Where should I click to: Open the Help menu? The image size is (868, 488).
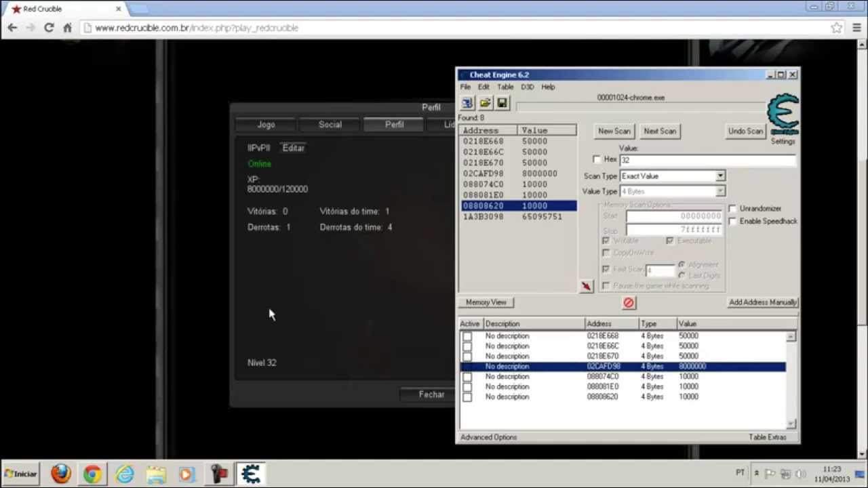[548, 87]
